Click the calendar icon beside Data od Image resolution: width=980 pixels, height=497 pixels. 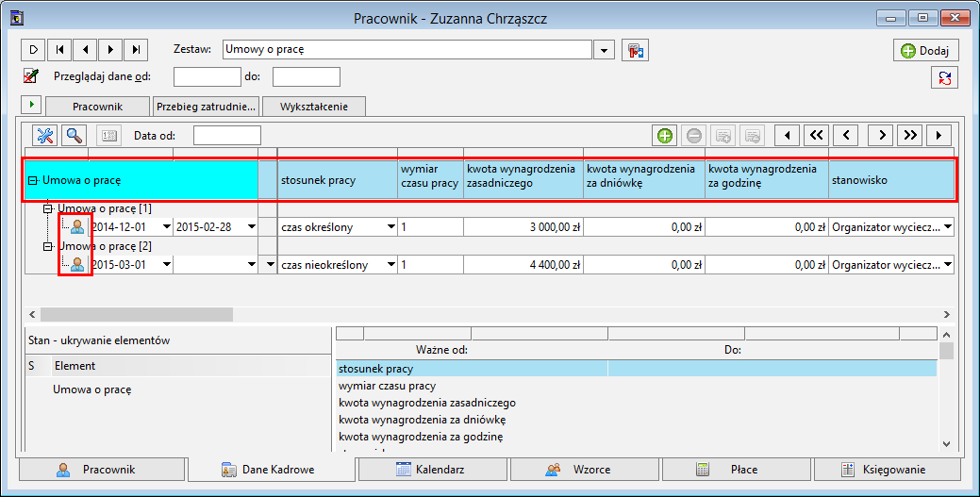coord(108,135)
